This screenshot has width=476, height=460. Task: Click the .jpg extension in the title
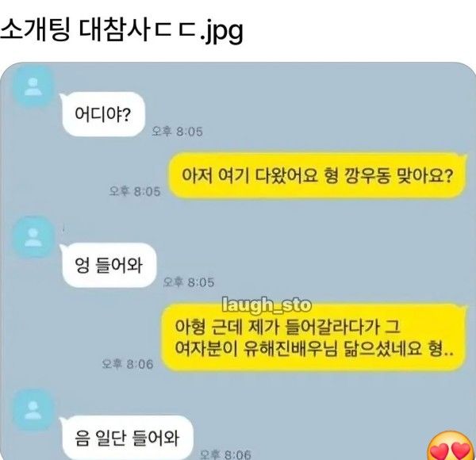coord(221,33)
